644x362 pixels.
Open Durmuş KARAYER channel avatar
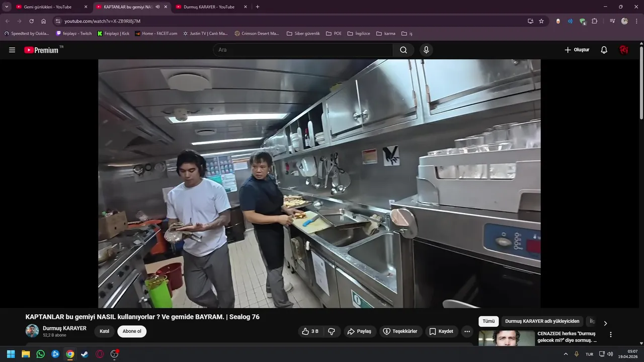click(32, 331)
